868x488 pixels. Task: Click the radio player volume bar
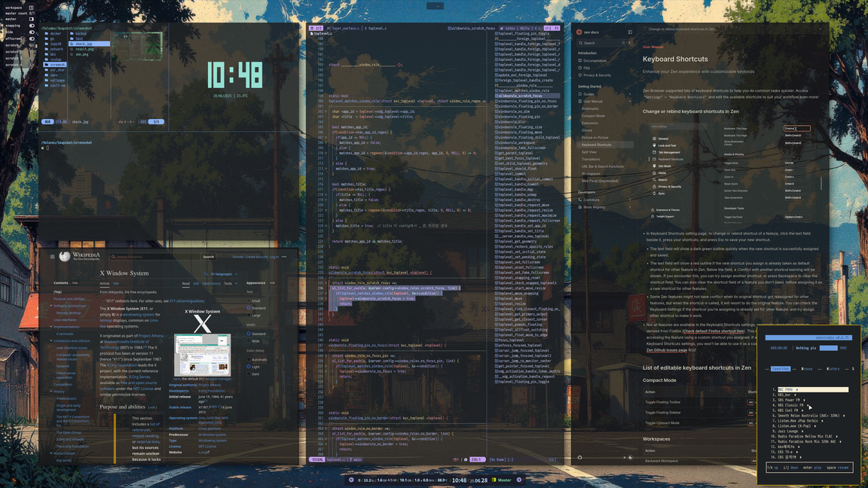tap(828, 348)
